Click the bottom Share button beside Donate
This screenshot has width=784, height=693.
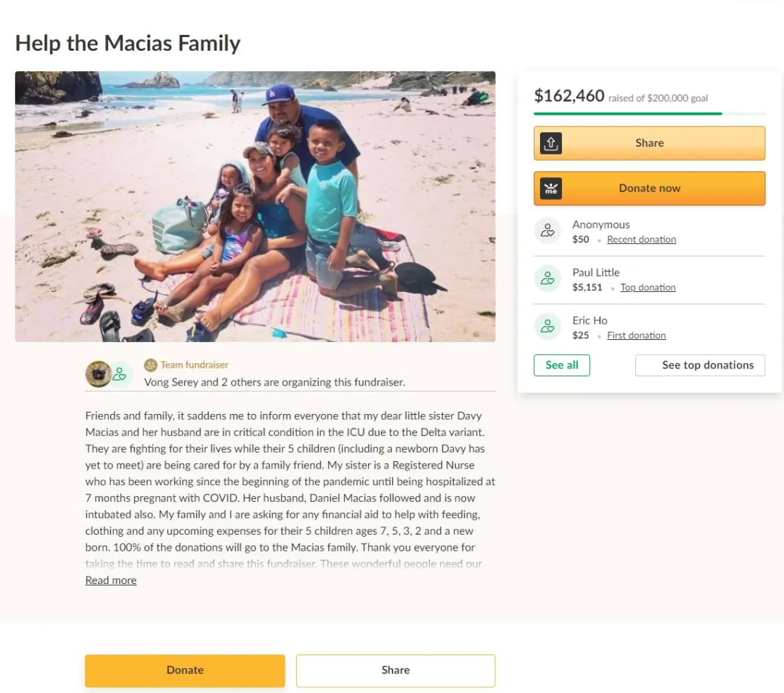coord(396,670)
